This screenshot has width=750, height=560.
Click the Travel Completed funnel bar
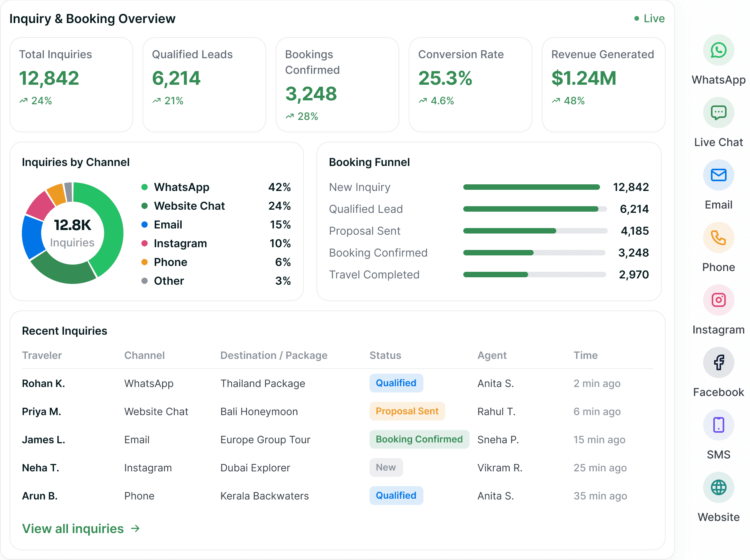point(535,275)
